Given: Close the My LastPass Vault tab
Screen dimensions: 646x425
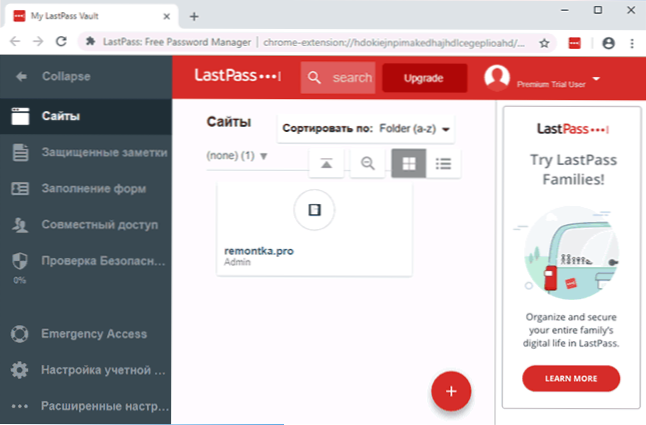Looking at the screenshot, I should point(166,16).
